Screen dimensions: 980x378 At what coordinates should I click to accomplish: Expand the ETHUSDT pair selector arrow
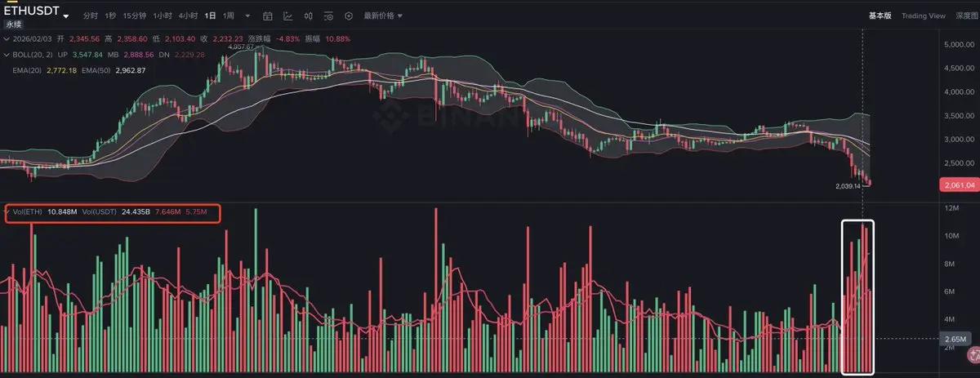click(x=66, y=16)
